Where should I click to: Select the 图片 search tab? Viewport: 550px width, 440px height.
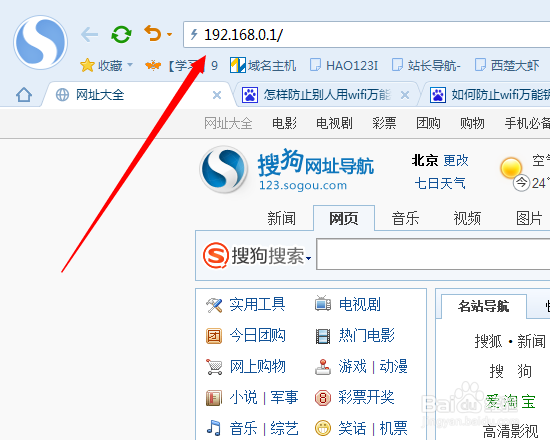click(529, 218)
